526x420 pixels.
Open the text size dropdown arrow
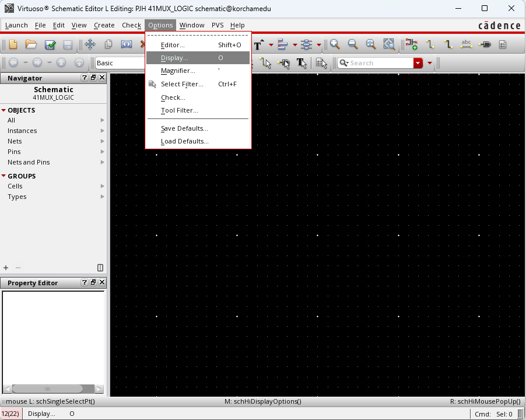coord(271,44)
